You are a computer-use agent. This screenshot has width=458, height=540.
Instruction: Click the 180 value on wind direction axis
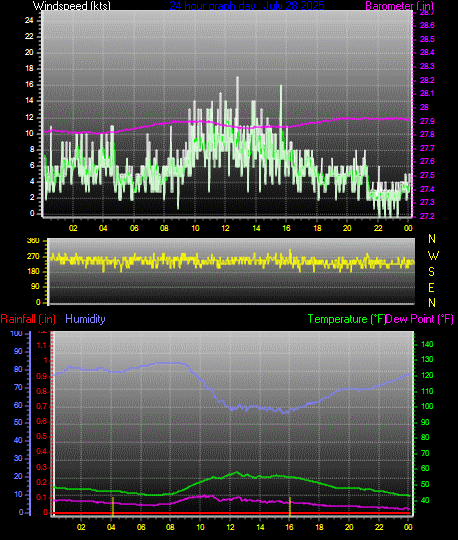(33, 271)
